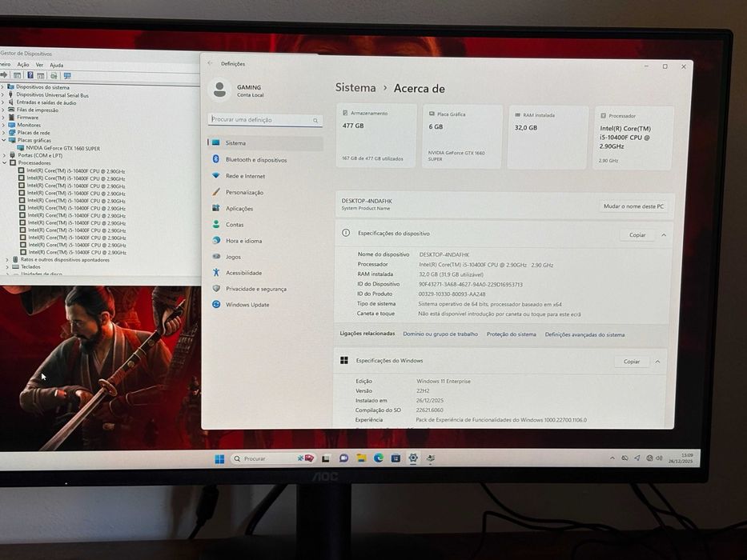747x560 pixels.
Task: Expand Dispositivos do sistema node
Action: click(3, 87)
